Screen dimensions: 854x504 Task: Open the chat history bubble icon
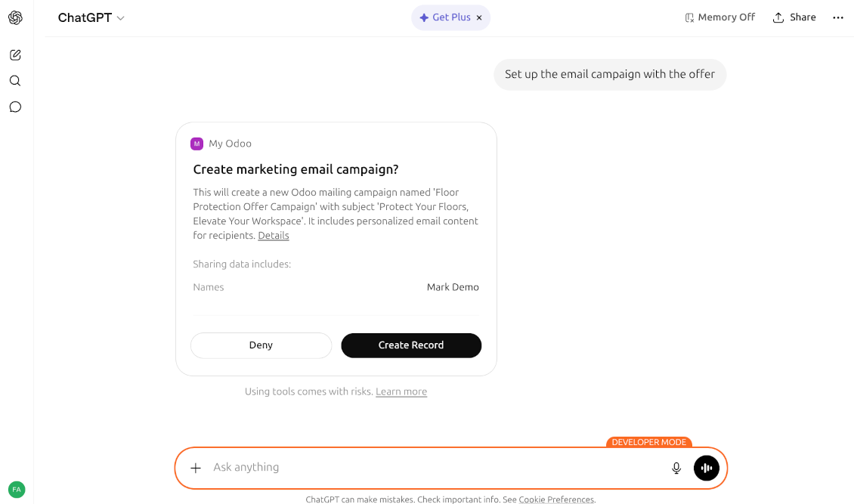point(15,107)
